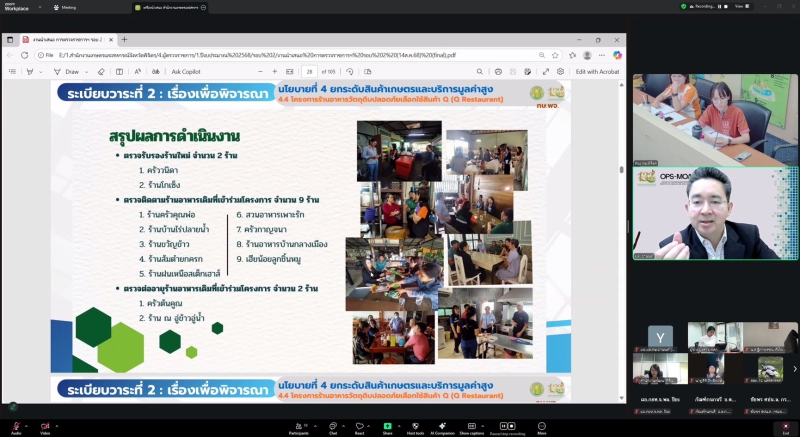The image size is (800, 437).
Task: Click the green encryption shield icon
Action: click(x=683, y=6)
